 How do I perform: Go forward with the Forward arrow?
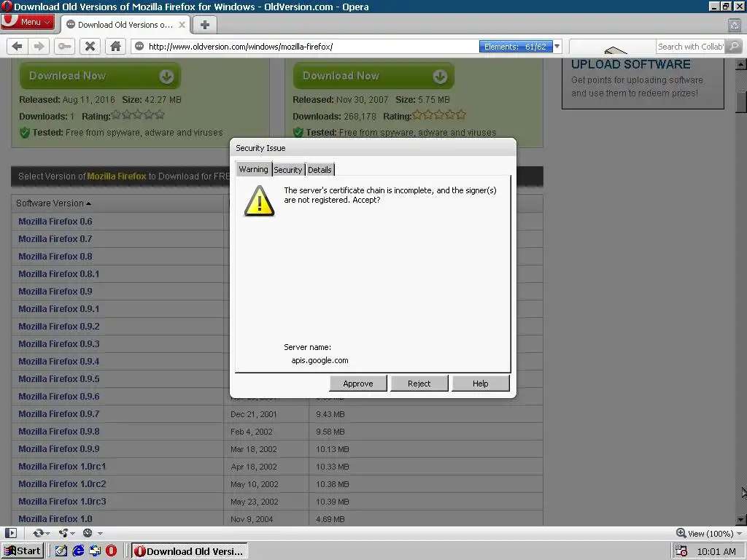[39, 46]
